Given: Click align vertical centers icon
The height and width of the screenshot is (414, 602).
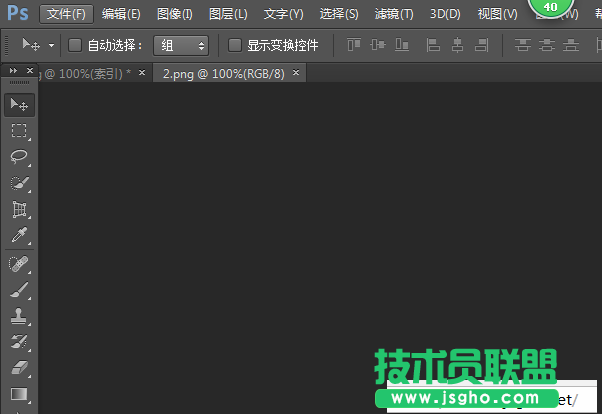Looking at the screenshot, I should (378, 45).
